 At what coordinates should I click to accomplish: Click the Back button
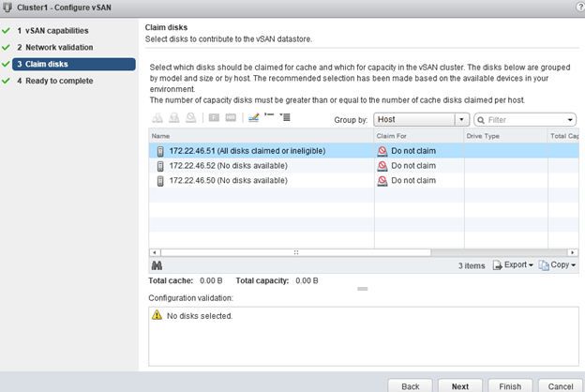pyautogui.click(x=410, y=385)
